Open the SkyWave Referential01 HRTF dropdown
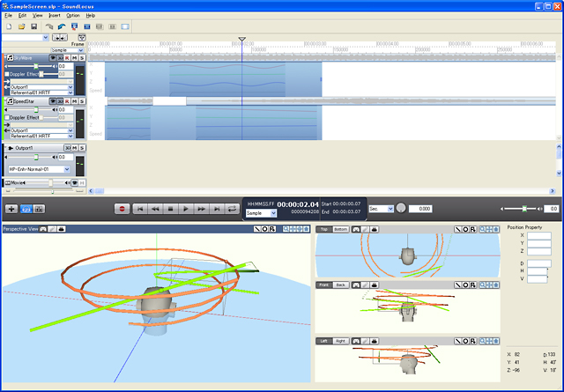The height and width of the screenshot is (392, 564). tap(41, 92)
